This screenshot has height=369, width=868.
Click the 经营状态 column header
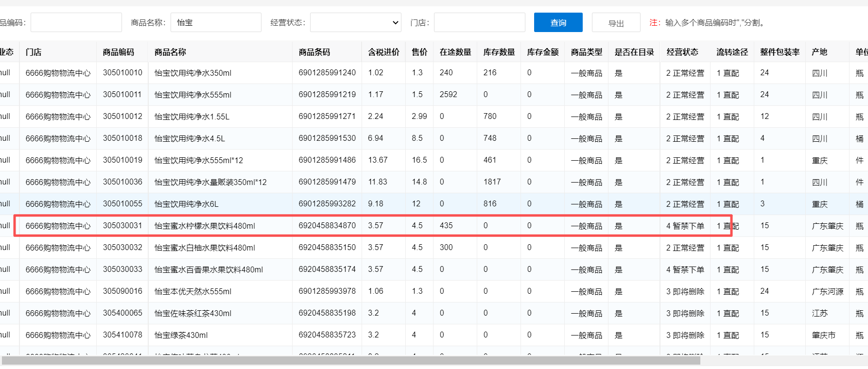(x=682, y=52)
